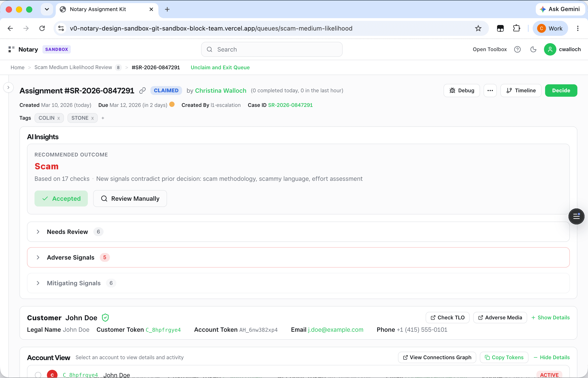The image size is (588, 378).
Task: Open Scam Medium Likelihood Review breadcrumb
Action: (x=73, y=67)
